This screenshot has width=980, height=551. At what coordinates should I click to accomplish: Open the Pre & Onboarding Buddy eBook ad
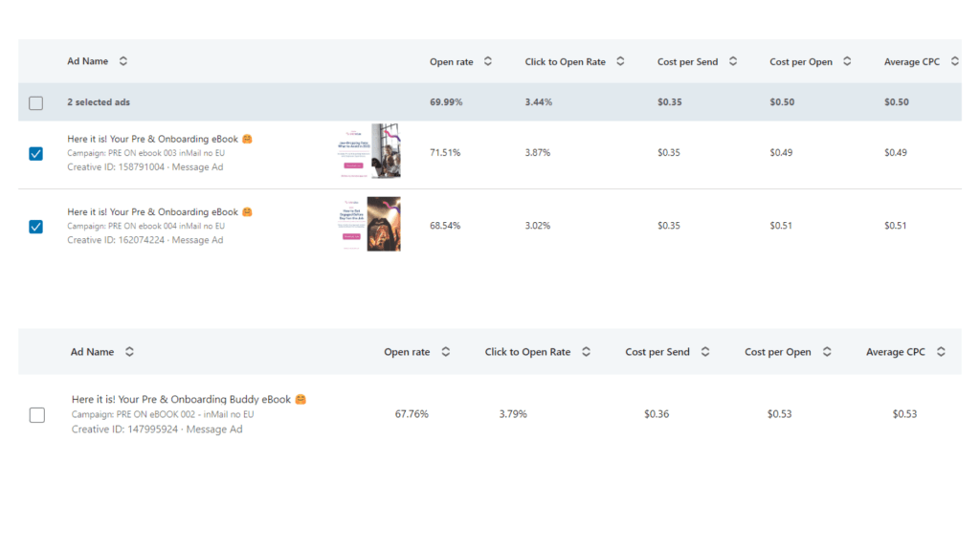click(x=181, y=399)
